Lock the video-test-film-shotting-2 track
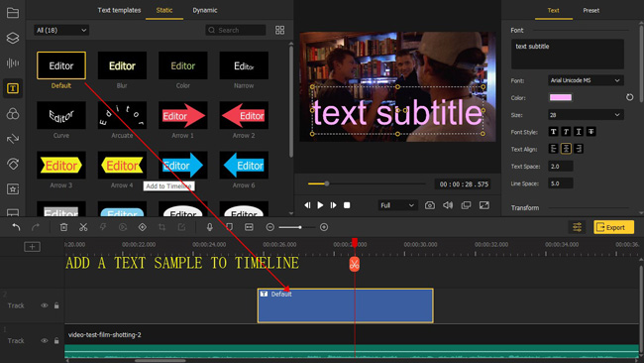644x363 pixels. coord(56,341)
